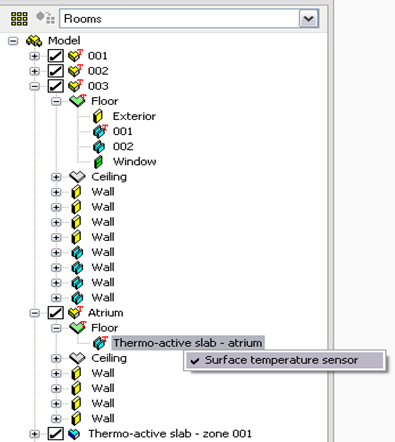Click the yellow grid icon in toolbar
Viewport: 395px width, 442px height.
click(x=19, y=19)
